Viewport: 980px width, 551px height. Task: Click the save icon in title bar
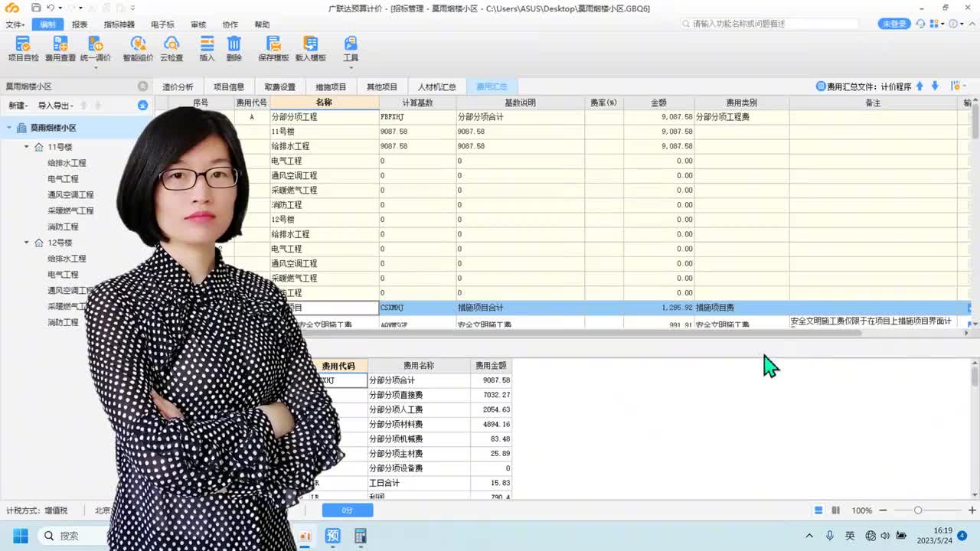[x=36, y=8]
